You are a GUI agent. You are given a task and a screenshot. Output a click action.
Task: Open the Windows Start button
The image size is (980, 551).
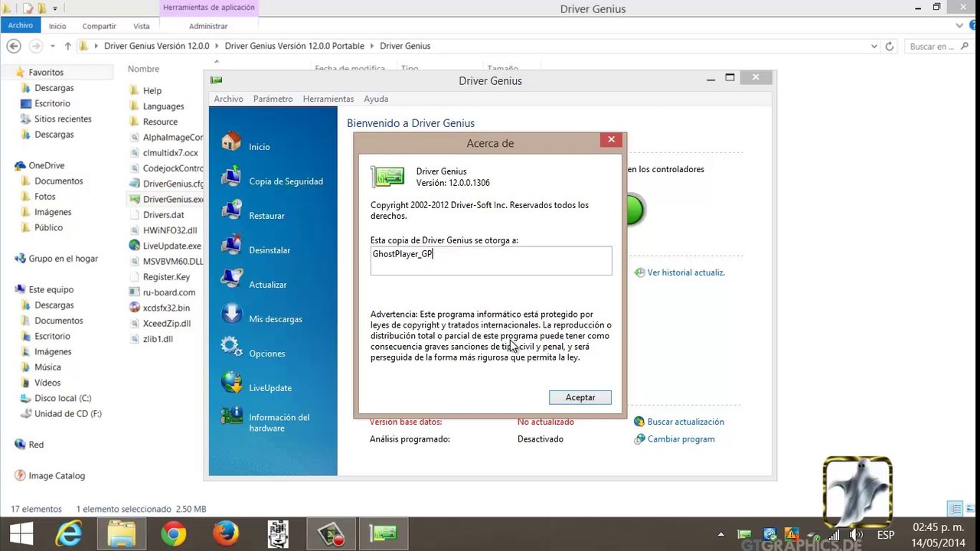click(x=21, y=533)
